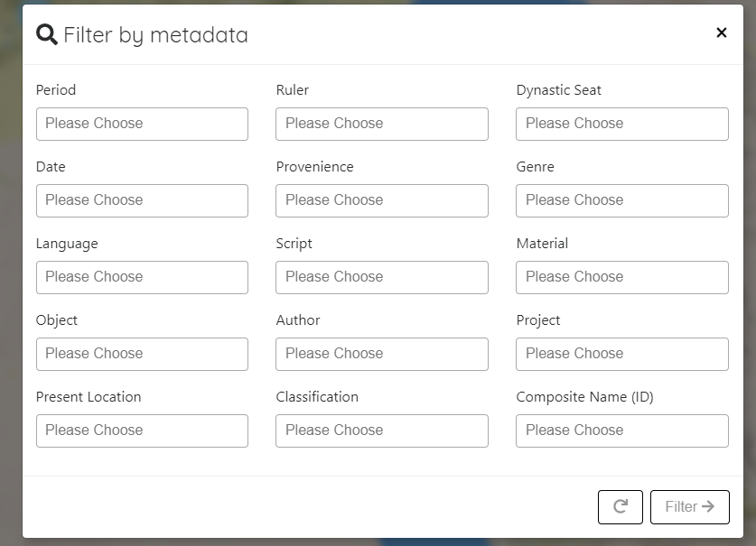Screen dimensions: 756x546
Task: Close the Filter by metadata dialog
Action: click(x=721, y=32)
